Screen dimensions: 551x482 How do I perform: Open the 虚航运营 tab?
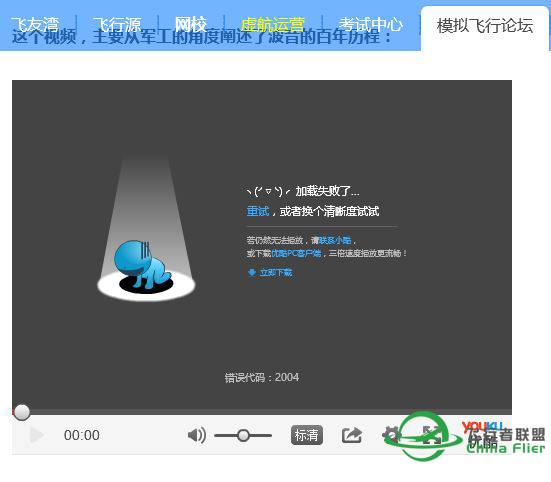[273, 25]
